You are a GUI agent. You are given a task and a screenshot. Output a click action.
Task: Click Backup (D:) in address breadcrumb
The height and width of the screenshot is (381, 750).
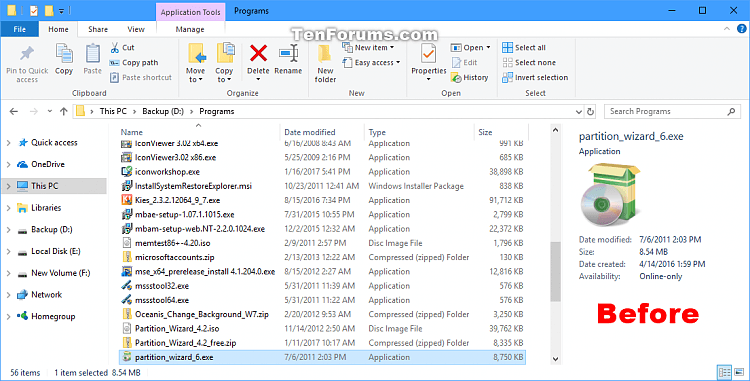point(163,111)
